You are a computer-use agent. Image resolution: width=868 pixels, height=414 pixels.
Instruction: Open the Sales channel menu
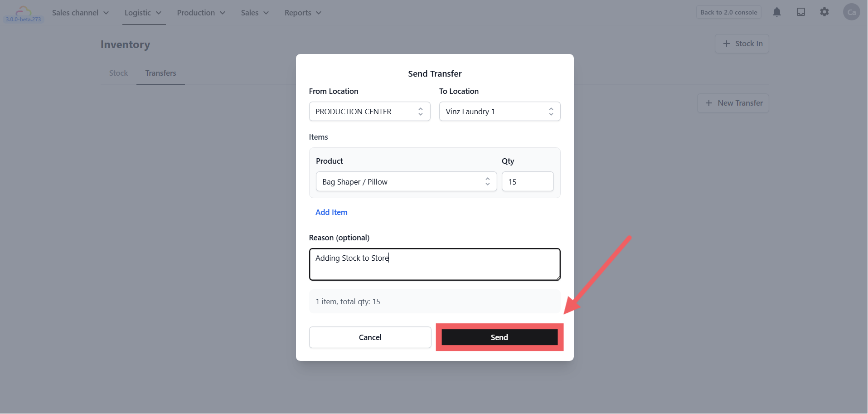pyautogui.click(x=80, y=13)
